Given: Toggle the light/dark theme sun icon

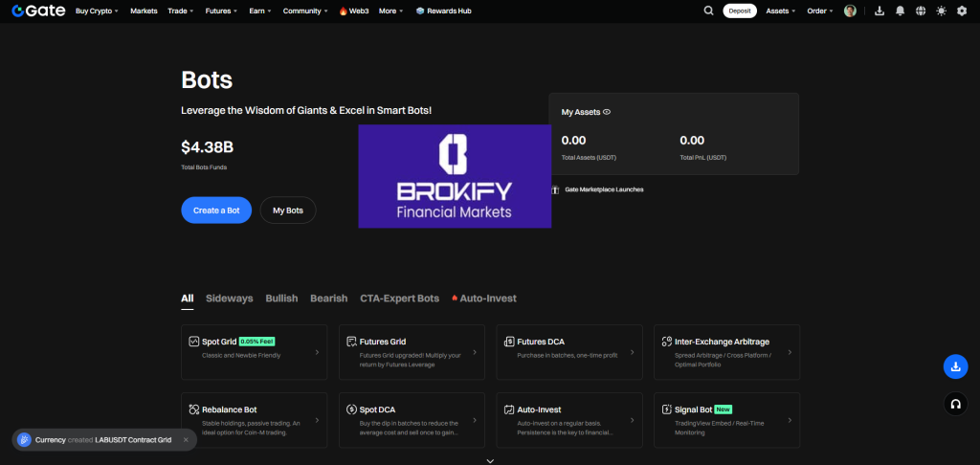Looking at the screenshot, I should (941, 11).
